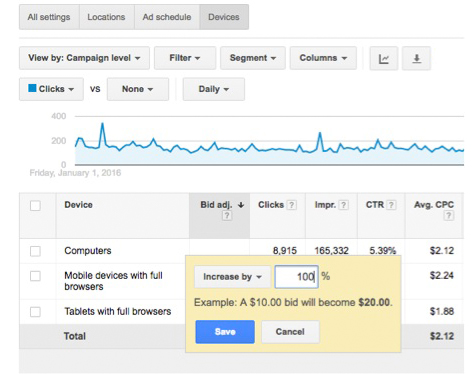Click the chart peak near 400 clicks
Image resolution: width=475 pixels, height=374 pixels.
tap(102, 124)
